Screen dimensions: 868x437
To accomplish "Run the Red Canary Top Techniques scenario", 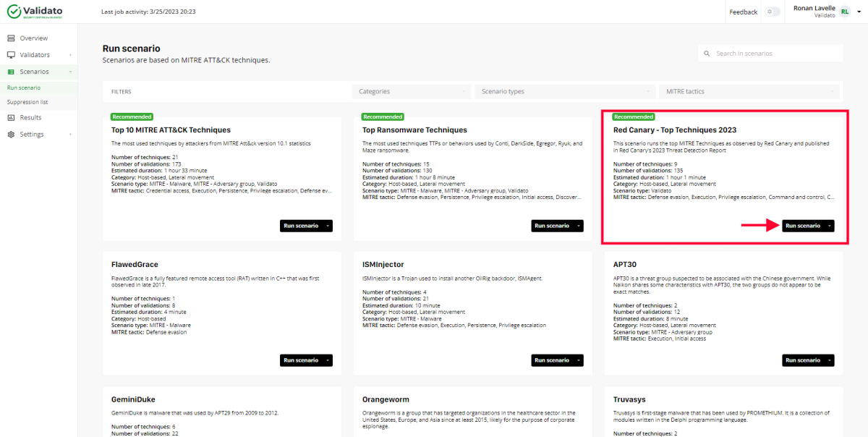I will pos(803,226).
